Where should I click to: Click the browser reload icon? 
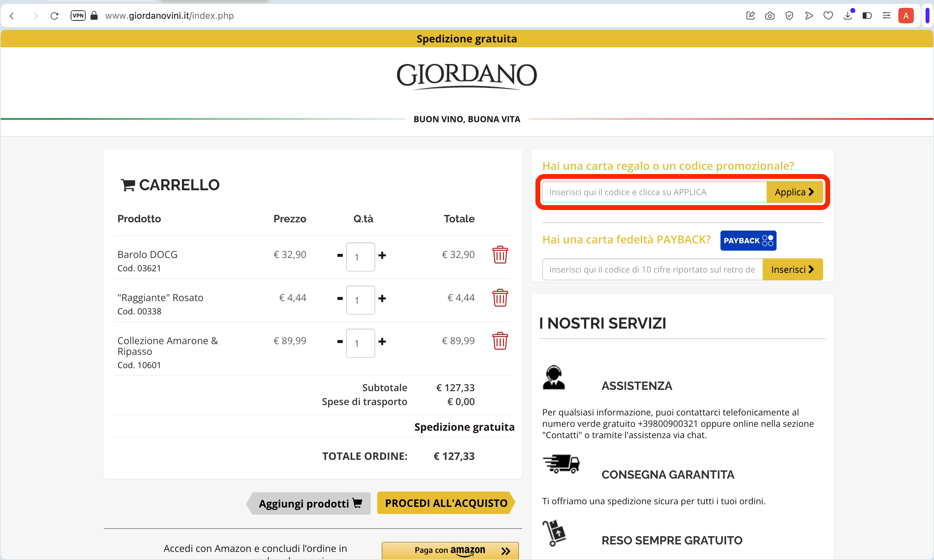(x=54, y=16)
